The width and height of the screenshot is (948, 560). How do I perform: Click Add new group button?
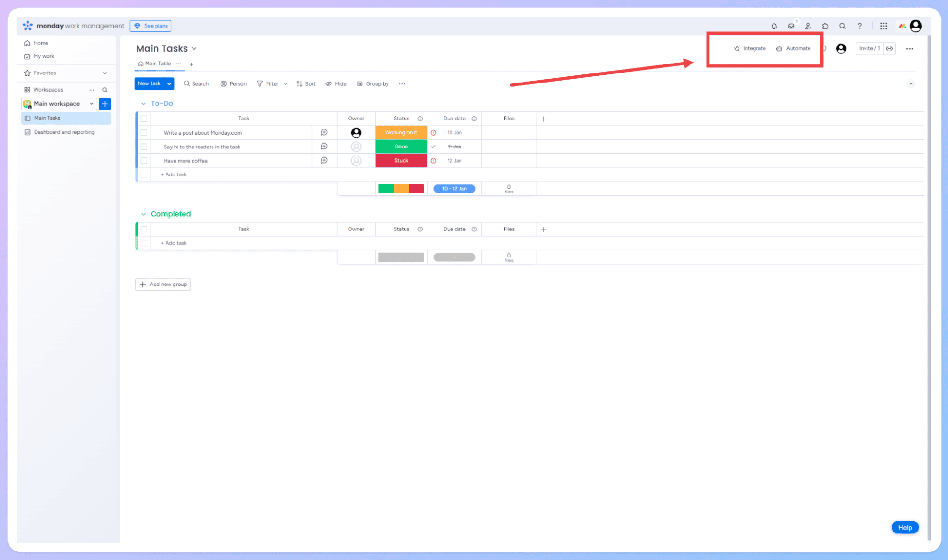tap(163, 285)
